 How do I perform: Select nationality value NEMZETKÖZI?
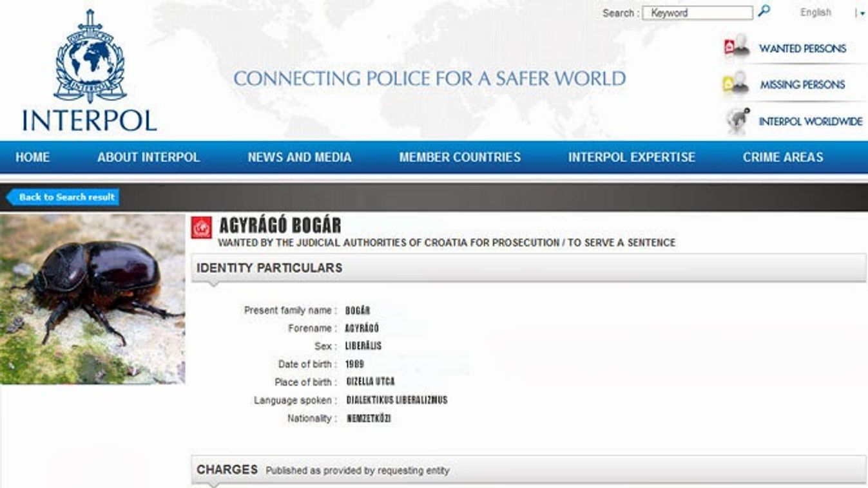click(x=369, y=418)
